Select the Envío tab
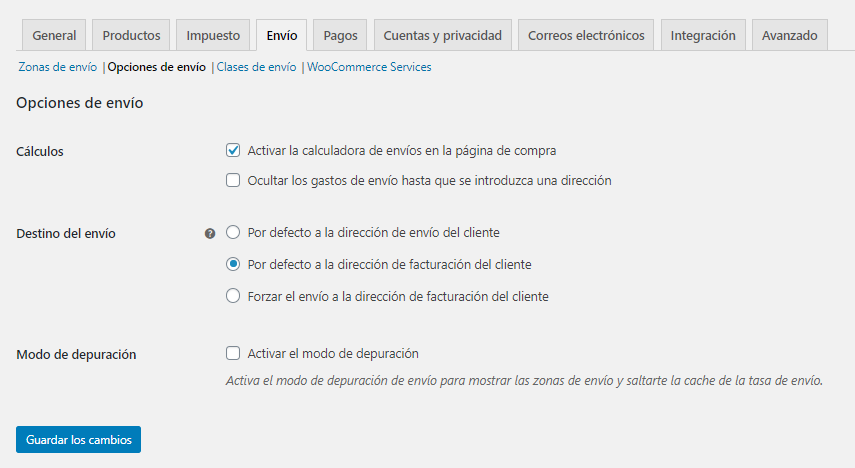This screenshot has height=468, width=855. click(282, 35)
